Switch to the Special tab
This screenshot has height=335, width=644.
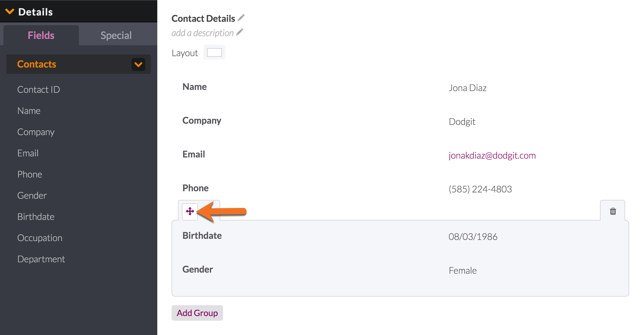pyautogui.click(x=116, y=35)
